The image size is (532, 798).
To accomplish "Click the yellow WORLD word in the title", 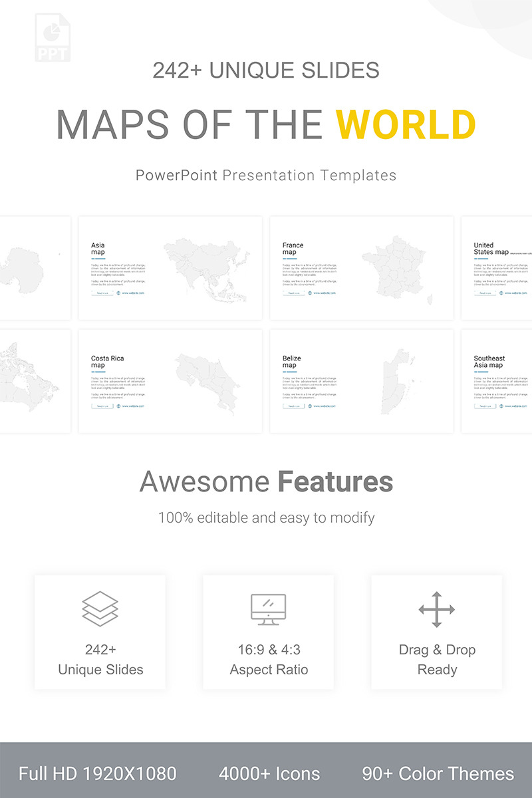I will click(406, 124).
